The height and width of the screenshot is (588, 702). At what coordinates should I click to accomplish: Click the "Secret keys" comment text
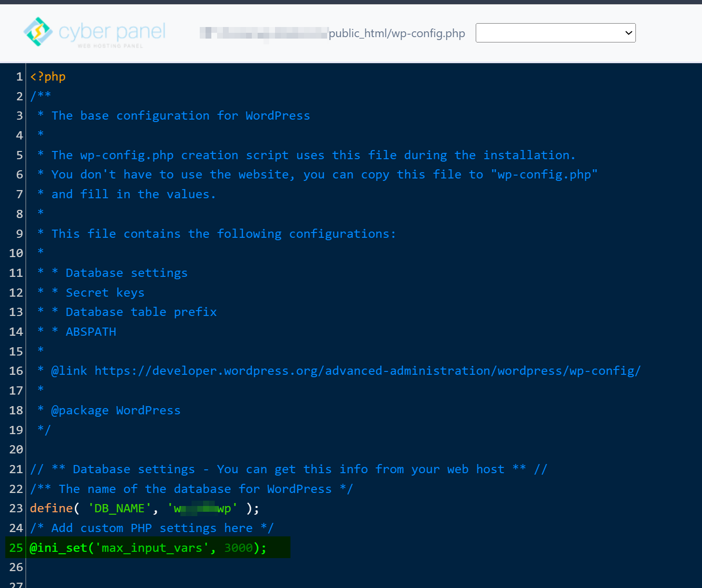point(105,293)
